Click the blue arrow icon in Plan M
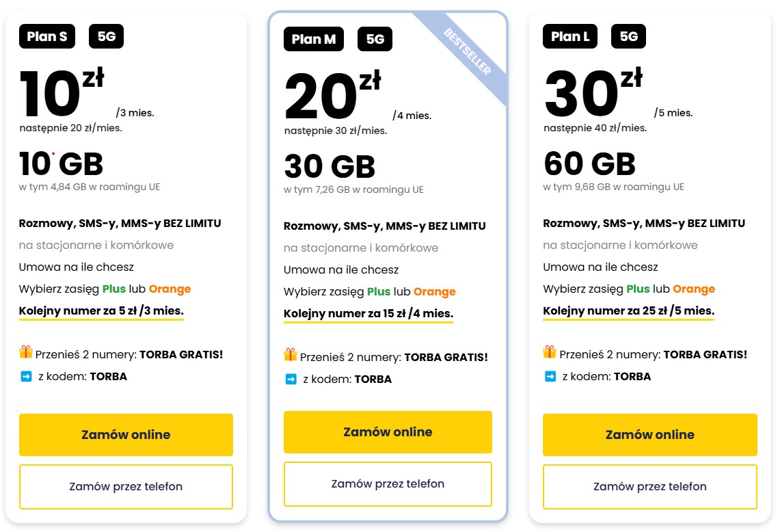778x532 pixels. pos(291,379)
